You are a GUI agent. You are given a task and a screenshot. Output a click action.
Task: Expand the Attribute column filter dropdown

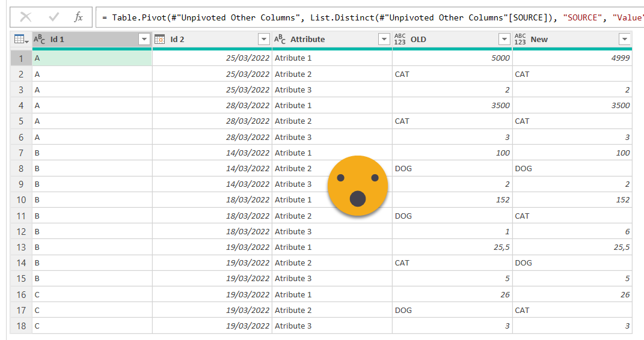pos(384,40)
